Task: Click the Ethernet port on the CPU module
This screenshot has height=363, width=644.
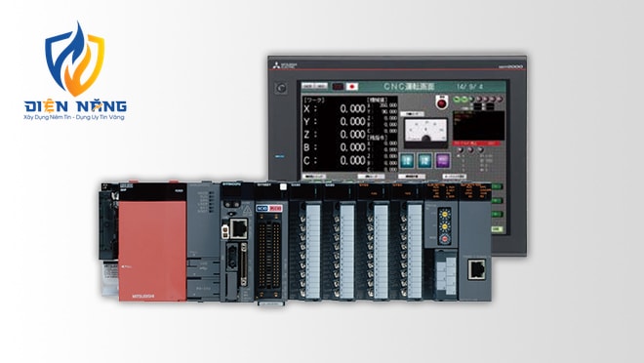Action: pyautogui.click(x=239, y=228)
